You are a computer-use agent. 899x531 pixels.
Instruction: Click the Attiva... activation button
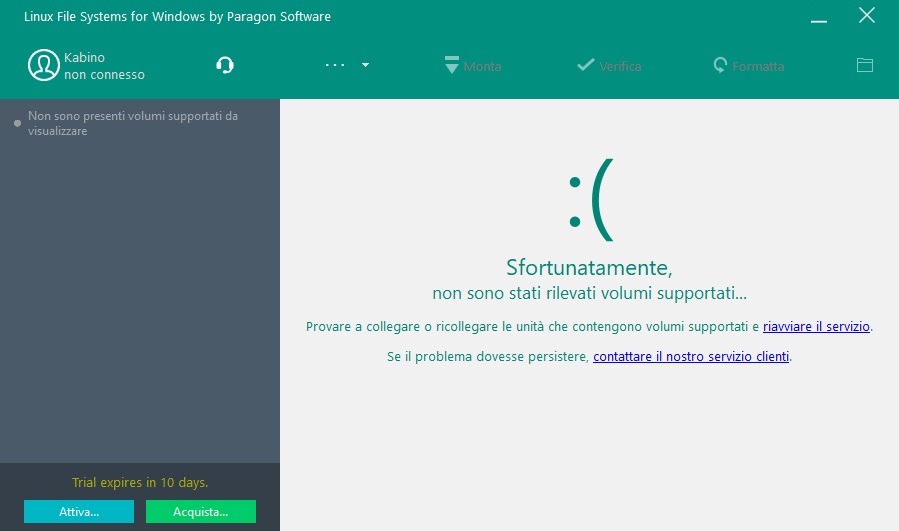click(x=79, y=512)
